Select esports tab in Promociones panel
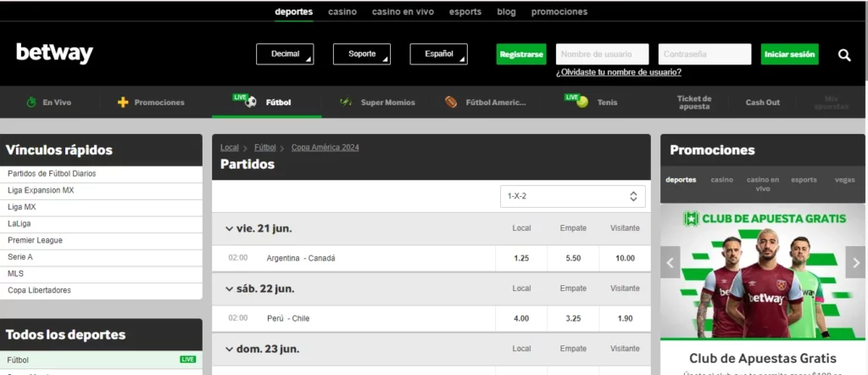This screenshot has height=375, width=868. [804, 180]
